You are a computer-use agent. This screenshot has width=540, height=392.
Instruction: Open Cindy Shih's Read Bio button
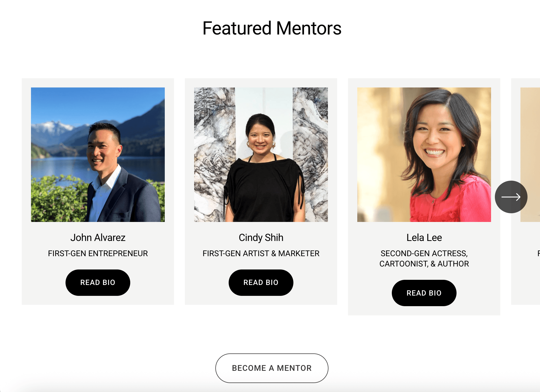click(x=261, y=283)
